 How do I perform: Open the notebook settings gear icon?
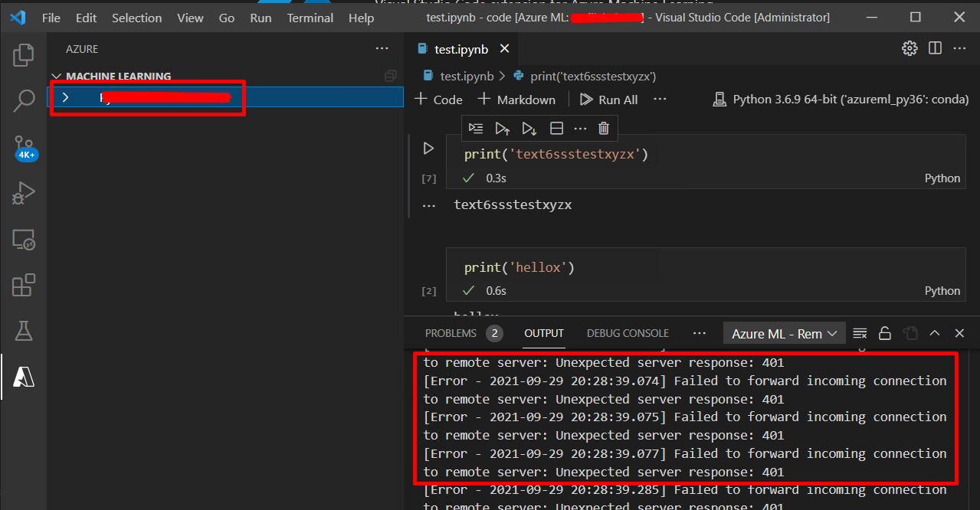[x=910, y=48]
